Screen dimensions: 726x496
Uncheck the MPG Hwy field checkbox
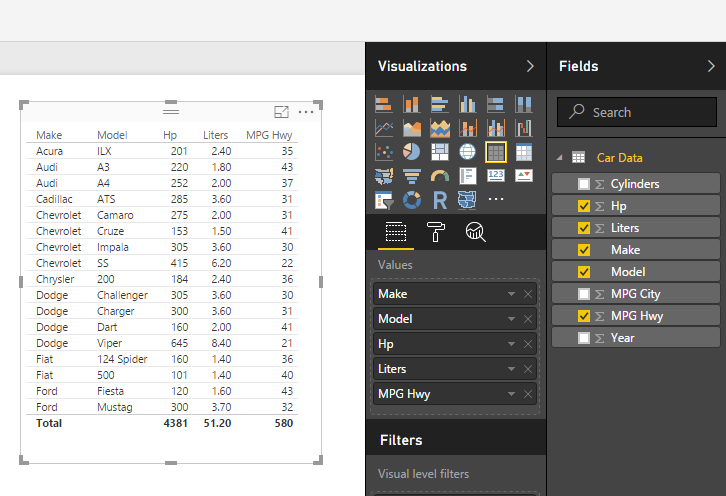click(583, 316)
